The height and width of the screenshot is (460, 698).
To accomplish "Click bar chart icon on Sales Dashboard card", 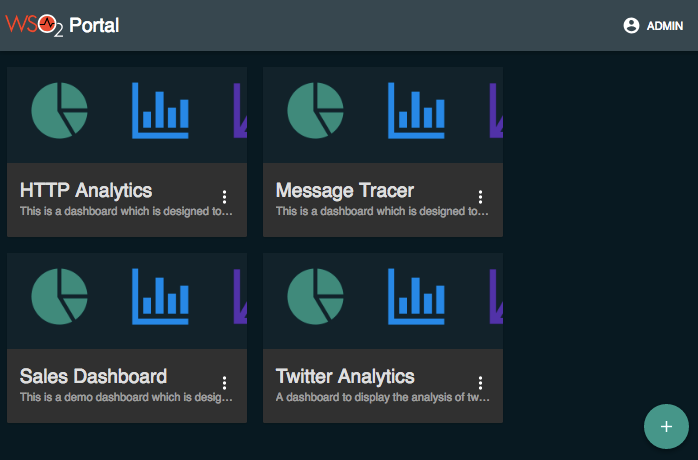I will pyautogui.click(x=160, y=297).
